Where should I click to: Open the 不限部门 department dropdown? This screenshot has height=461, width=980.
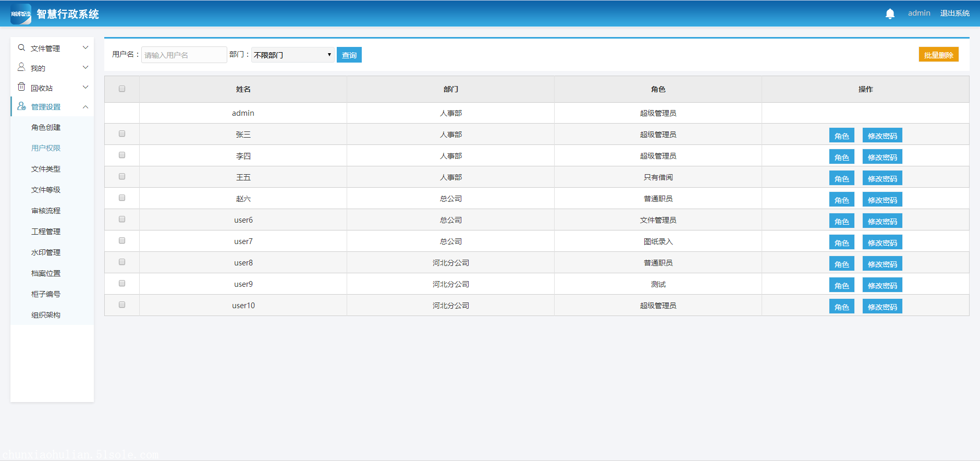pos(292,55)
